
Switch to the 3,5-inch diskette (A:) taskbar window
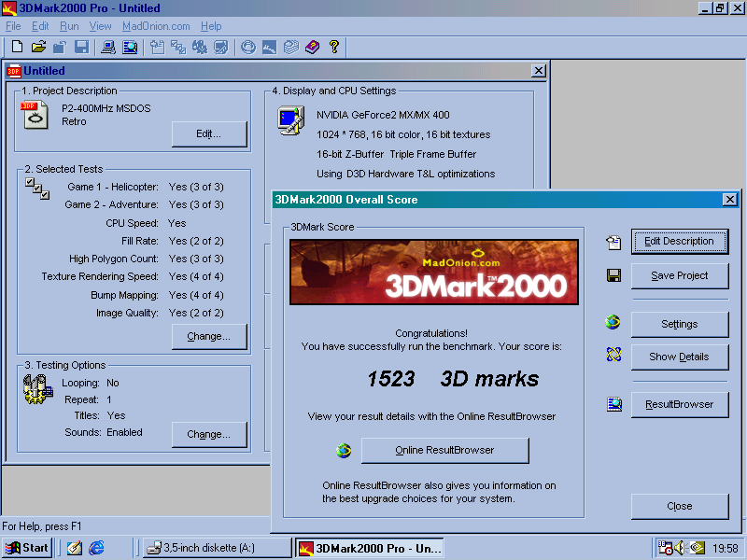coord(218,548)
